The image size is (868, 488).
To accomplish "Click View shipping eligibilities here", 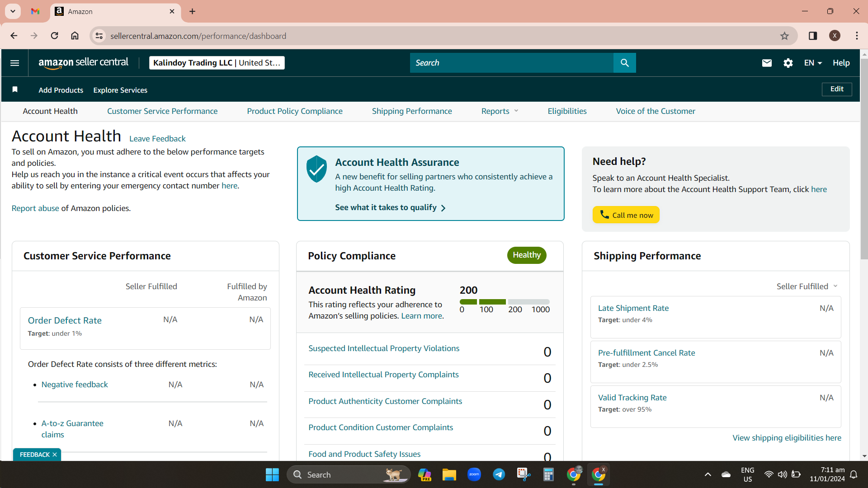I will [x=787, y=438].
